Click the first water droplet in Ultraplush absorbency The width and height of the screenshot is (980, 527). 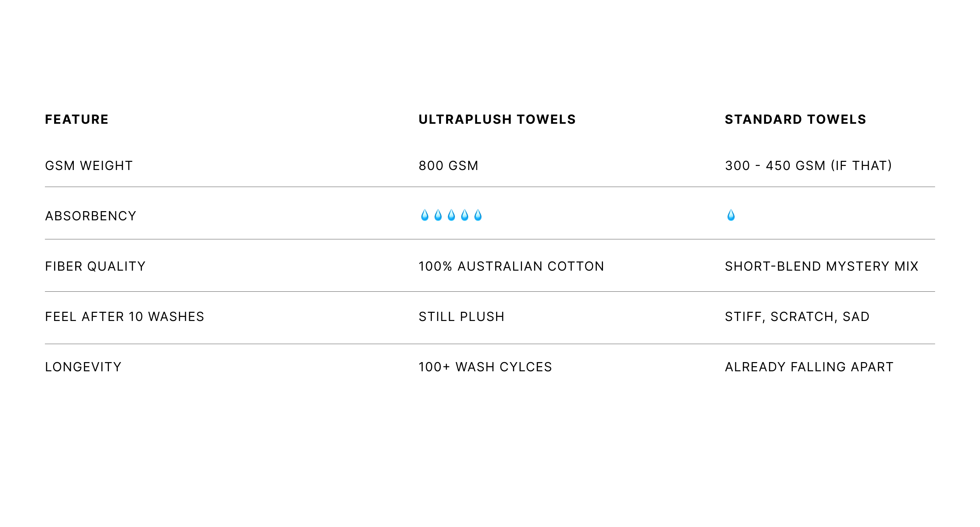click(425, 215)
